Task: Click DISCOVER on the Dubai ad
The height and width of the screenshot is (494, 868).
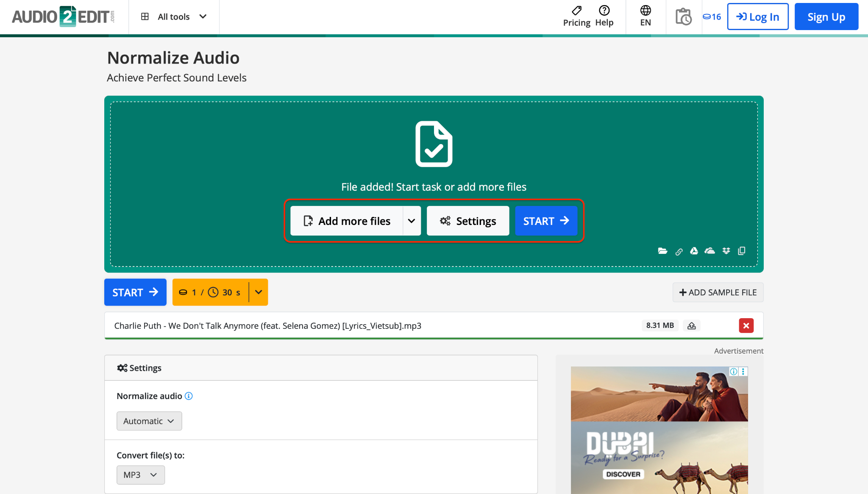Action: (623, 474)
